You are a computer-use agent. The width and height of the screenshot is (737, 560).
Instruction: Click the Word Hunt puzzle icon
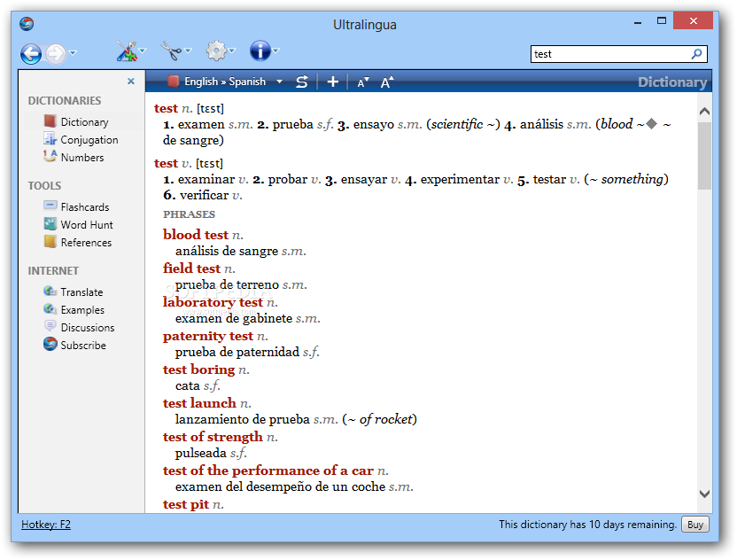(50, 223)
